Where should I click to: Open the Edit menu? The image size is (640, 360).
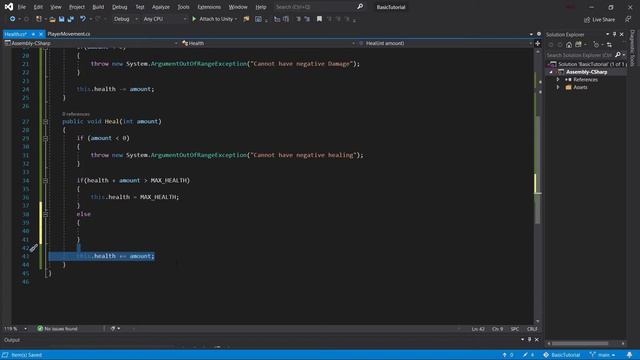[x=38, y=7]
